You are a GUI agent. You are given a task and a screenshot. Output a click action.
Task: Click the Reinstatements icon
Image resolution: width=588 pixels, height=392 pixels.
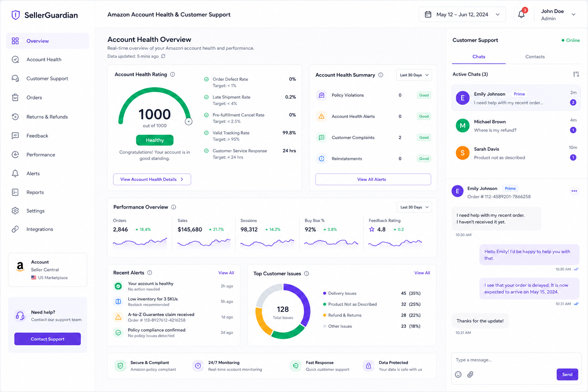(322, 158)
